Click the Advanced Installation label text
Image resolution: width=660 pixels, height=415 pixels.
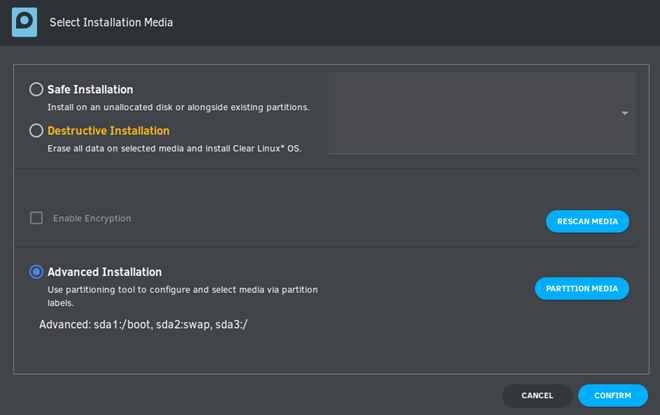point(104,272)
